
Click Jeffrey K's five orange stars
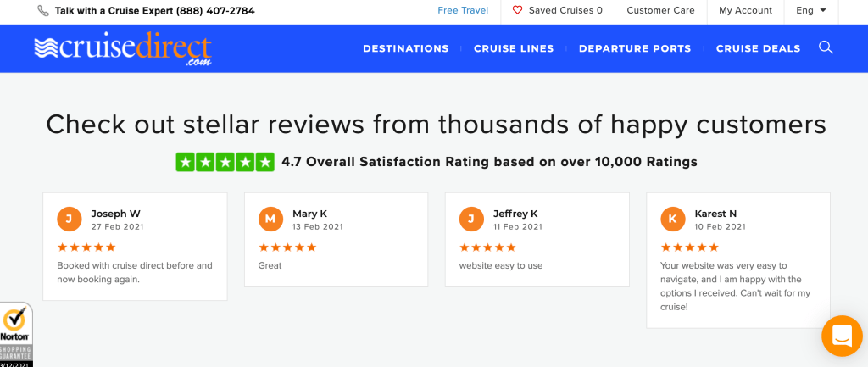point(487,247)
